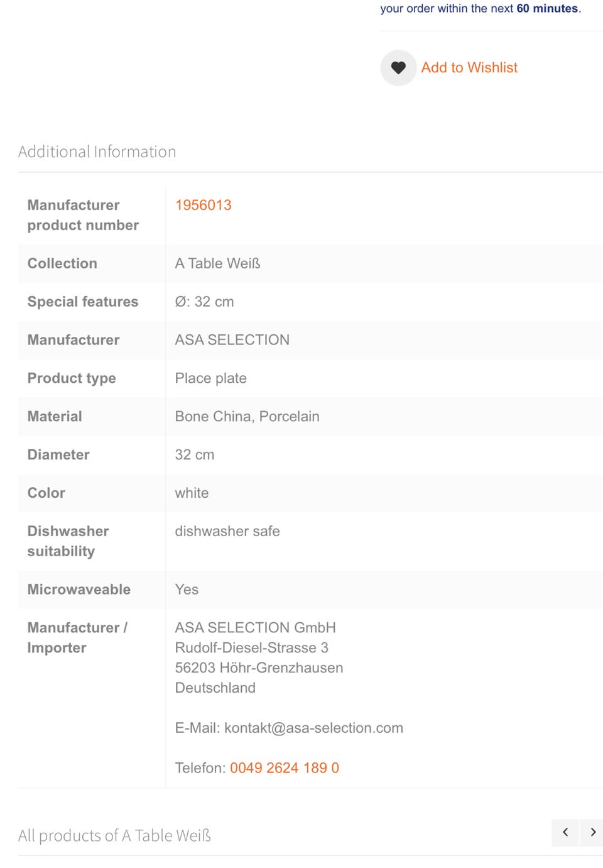
Task: Go to next A Table Weiß products
Action: [x=592, y=832]
